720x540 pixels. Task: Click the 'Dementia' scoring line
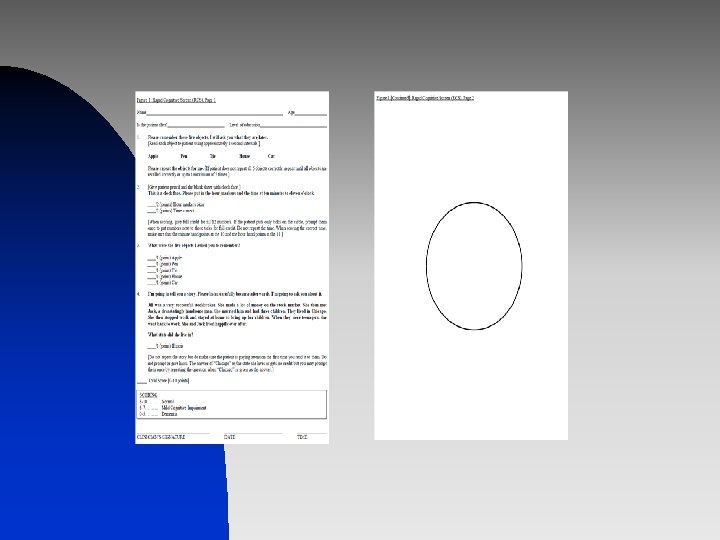158,414
